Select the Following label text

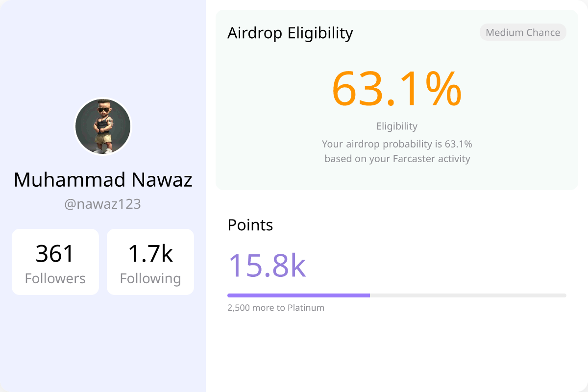click(x=150, y=278)
